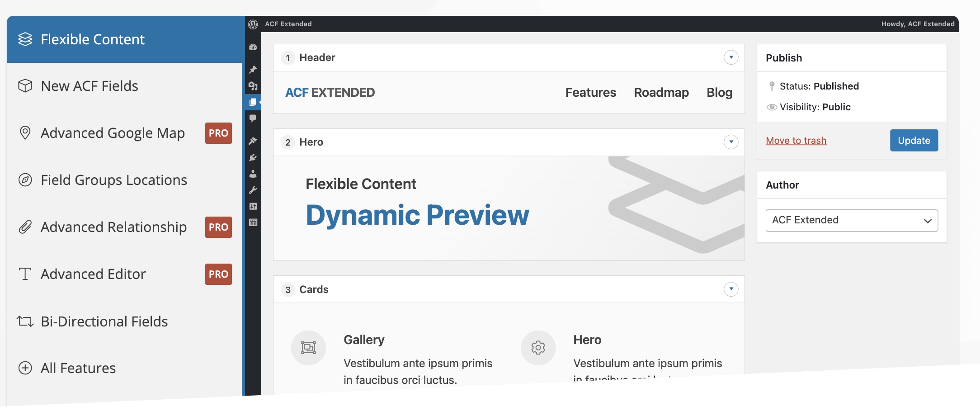Open Comments speech bubble icon

pos(253,118)
